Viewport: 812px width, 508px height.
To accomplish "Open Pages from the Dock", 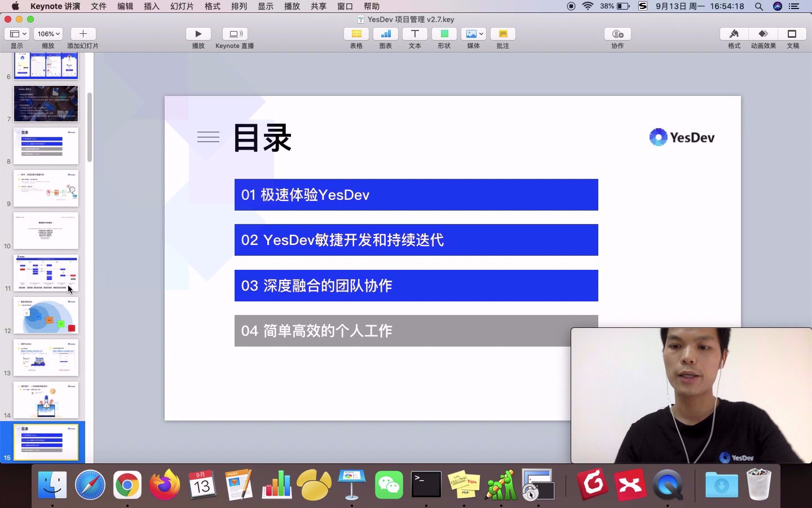I will pyautogui.click(x=239, y=484).
